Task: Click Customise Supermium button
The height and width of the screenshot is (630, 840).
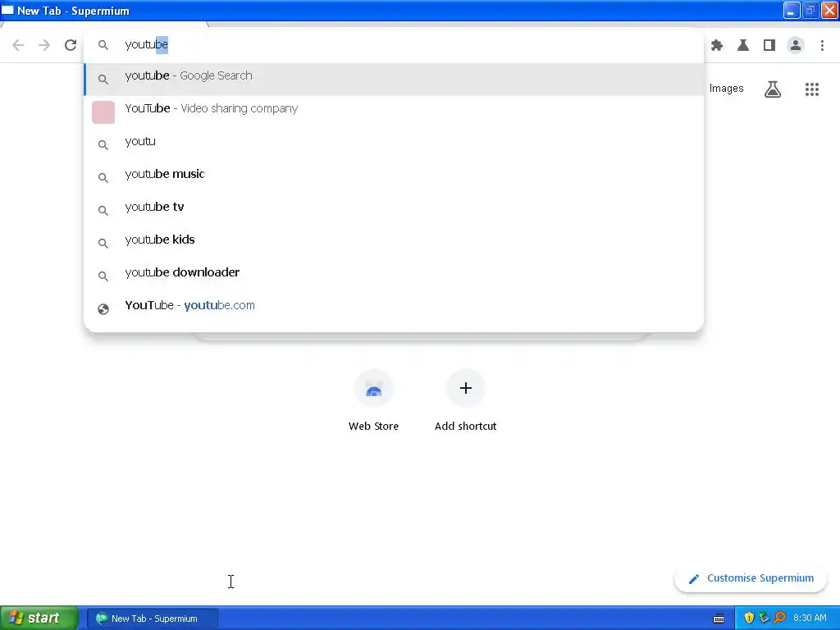Action: click(x=751, y=578)
